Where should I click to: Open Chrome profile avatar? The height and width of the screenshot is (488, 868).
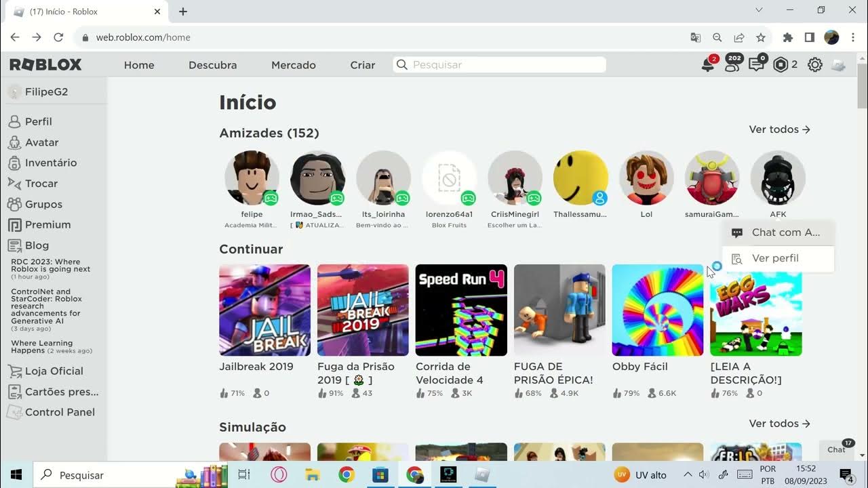point(832,37)
